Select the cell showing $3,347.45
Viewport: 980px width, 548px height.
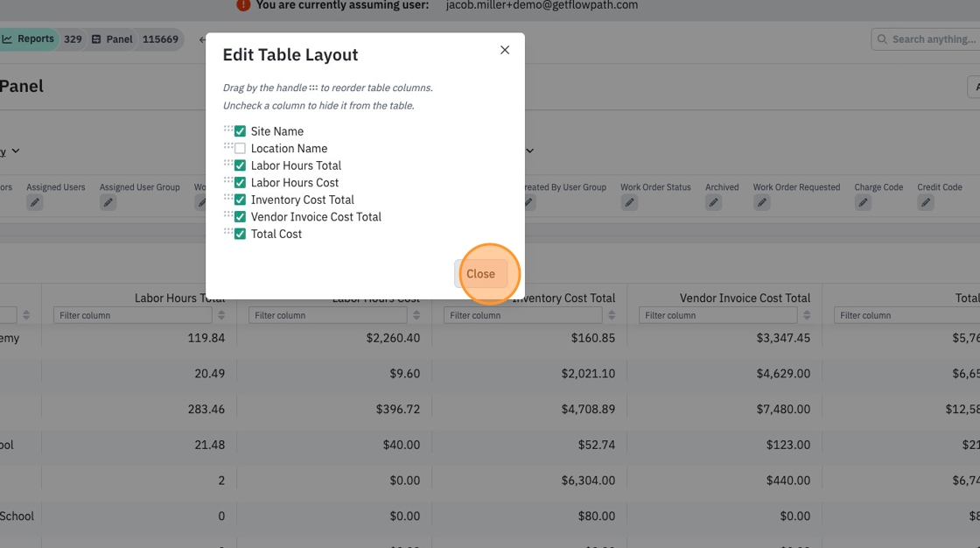pyautogui.click(x=783, y=339)
